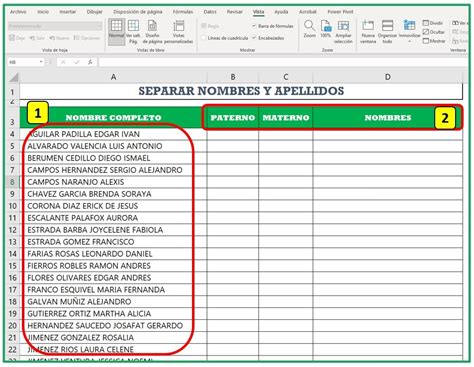Open the Name Box dropdown arrow
This screenshot has width=474, height=367.
41,62
